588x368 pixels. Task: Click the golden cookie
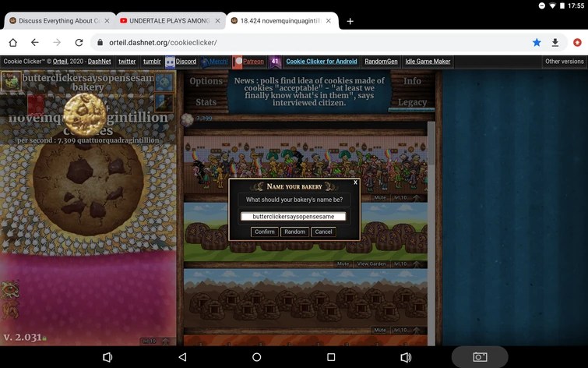point(85,114)
